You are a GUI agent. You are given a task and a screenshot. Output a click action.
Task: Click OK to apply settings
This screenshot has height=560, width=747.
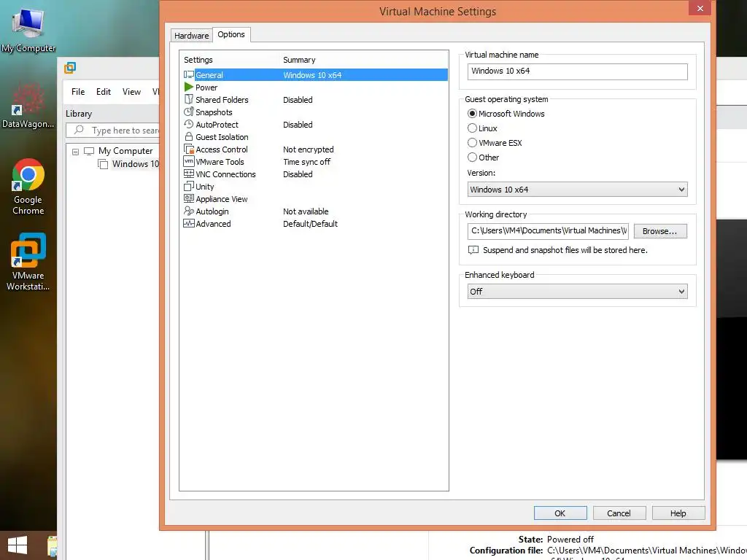[x=560, y=513]
